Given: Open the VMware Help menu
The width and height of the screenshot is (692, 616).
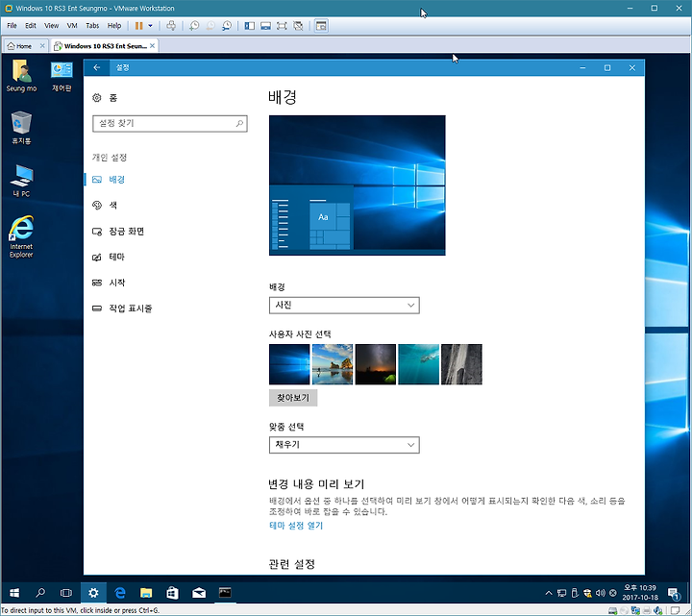Looking at the screenshot, I should click(x=114, y=26).
